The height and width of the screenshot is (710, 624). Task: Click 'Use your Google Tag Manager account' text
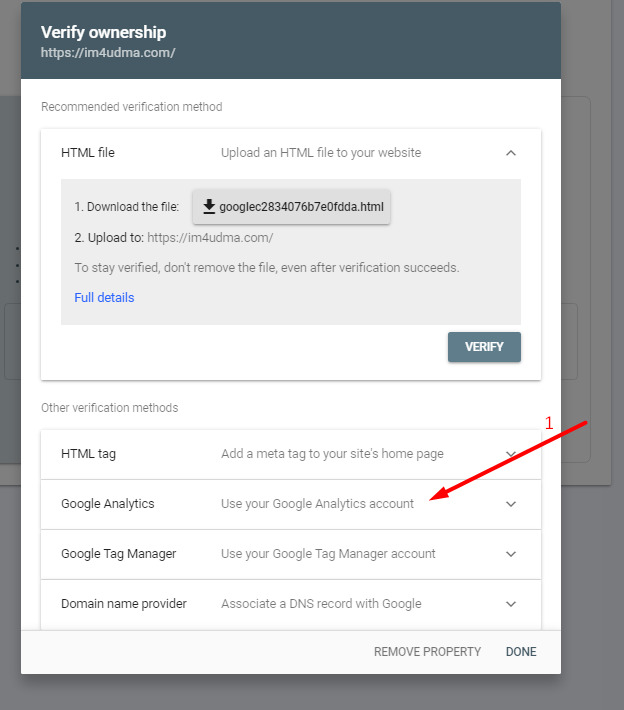pyautogui.click(x=328, y=553)
